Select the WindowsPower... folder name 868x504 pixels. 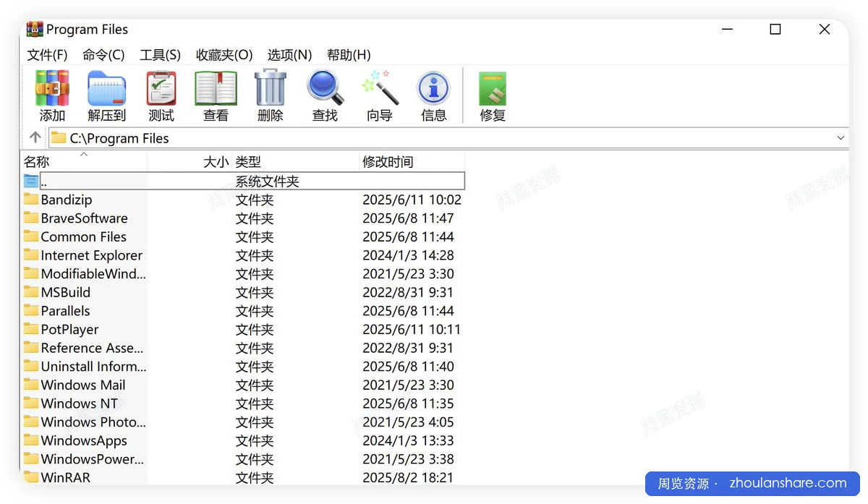point(93,459)
